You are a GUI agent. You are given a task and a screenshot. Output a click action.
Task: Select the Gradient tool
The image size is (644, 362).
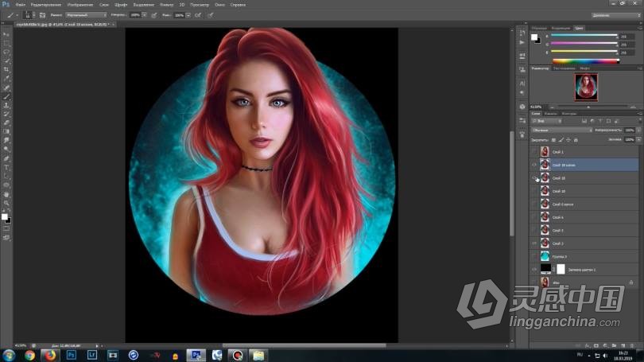click(6, 132)
